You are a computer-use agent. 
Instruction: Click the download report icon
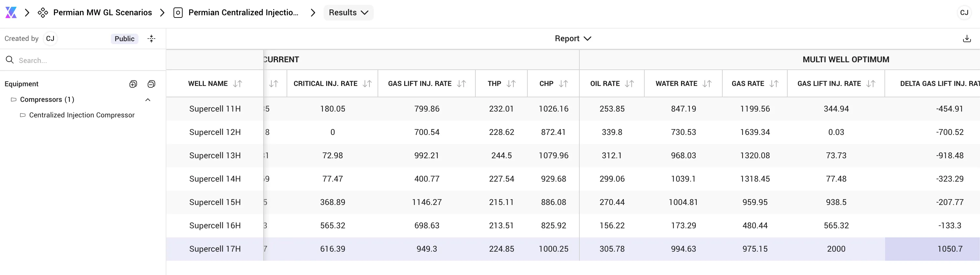pyautogui.click(x=967, y=39)
